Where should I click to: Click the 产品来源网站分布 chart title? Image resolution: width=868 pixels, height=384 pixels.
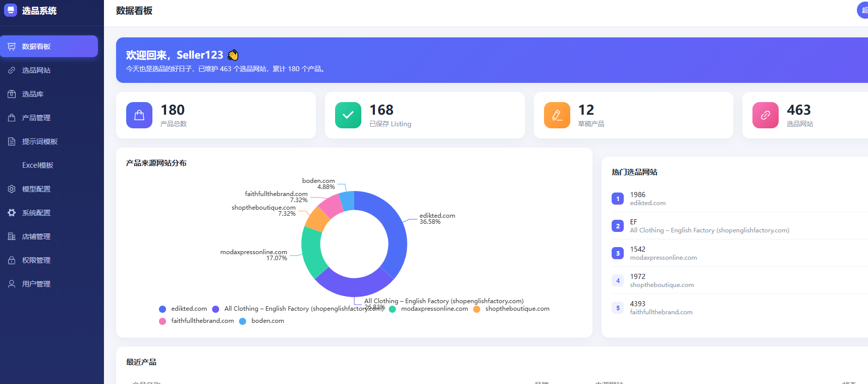(156, 163)
